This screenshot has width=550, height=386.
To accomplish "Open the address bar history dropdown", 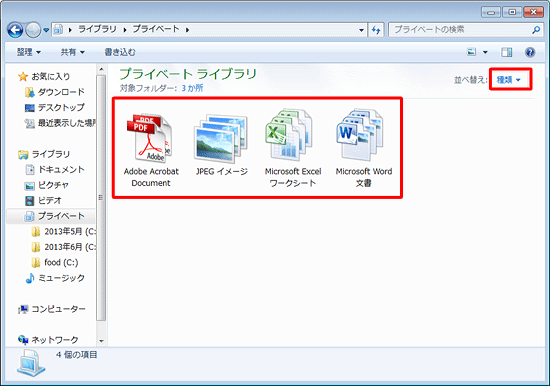I will (361, 30).
